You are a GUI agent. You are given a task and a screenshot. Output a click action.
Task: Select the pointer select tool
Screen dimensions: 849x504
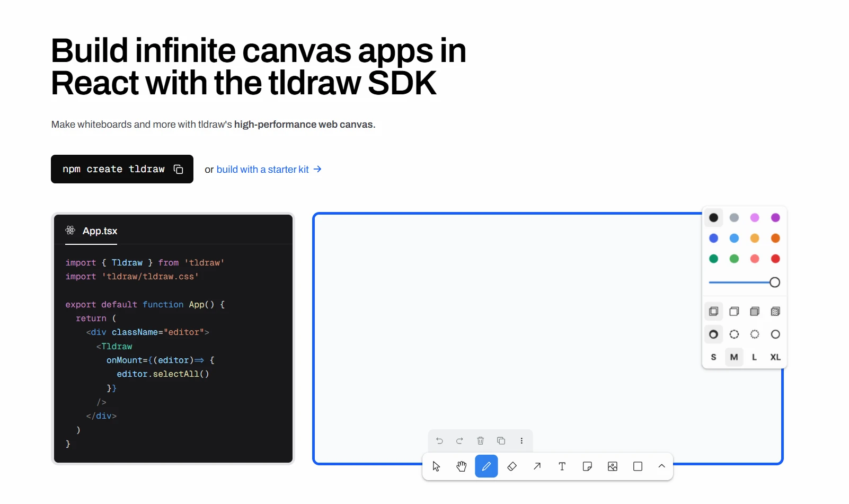pyautogui.click(x=436, y=466)
